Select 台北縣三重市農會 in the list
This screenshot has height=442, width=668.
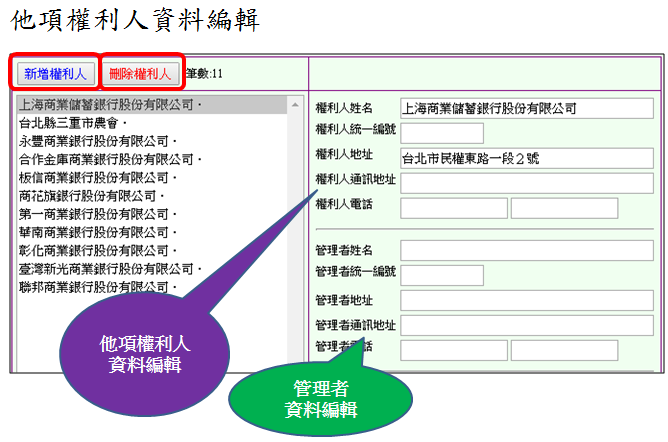(152, 123)
